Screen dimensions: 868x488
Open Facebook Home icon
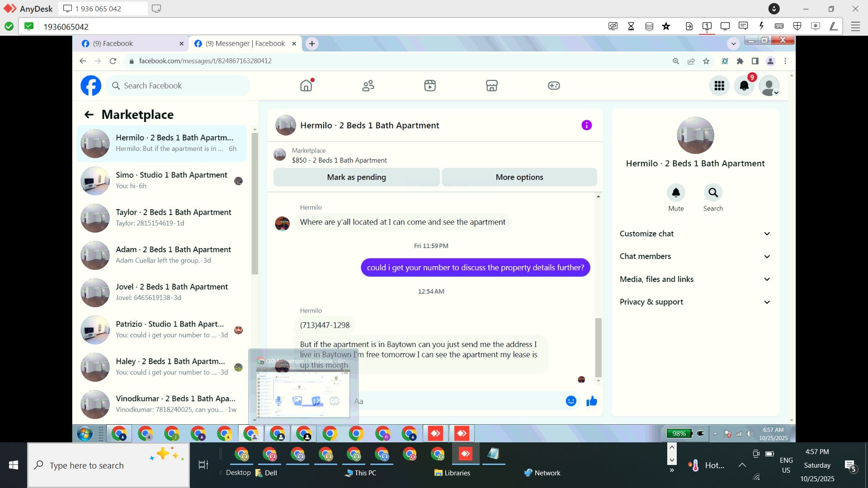(x=306, y=85)
